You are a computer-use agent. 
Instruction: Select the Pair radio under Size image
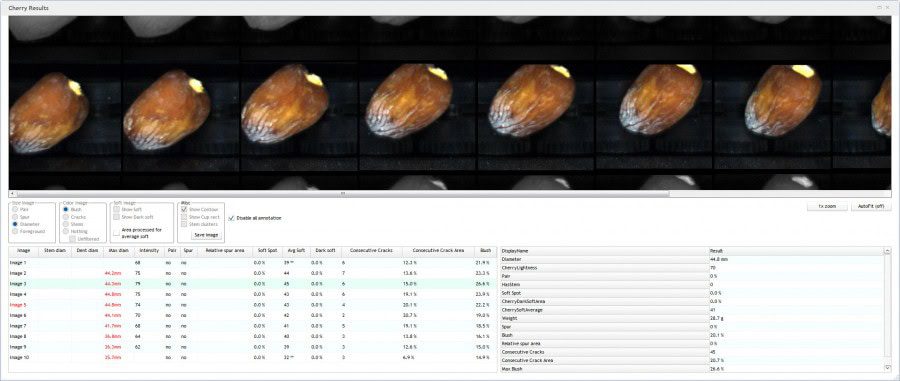pos(15,209)
